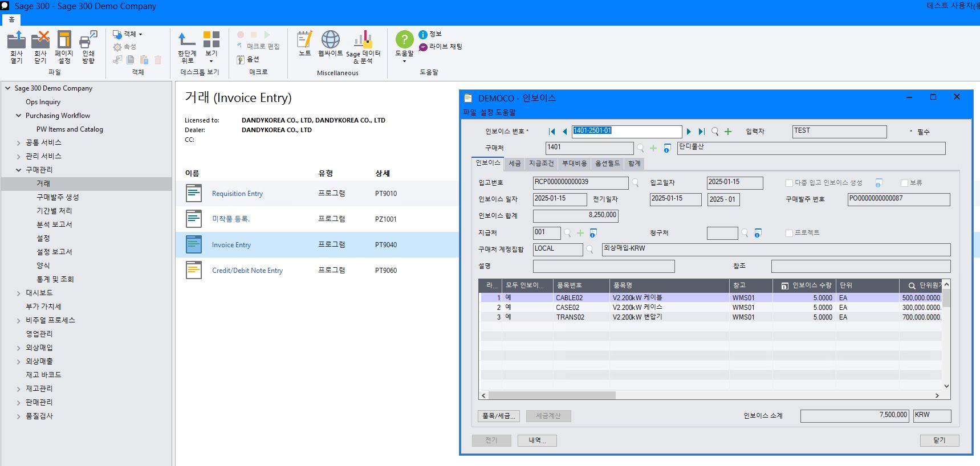Click the 참조 reference field

(x=861, y=266)
